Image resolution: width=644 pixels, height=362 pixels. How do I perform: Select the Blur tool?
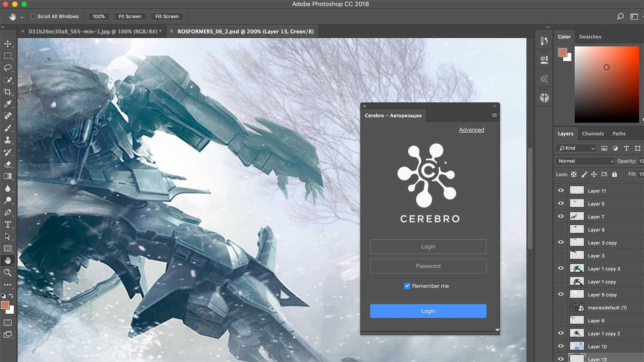pyautogui.click(x=7, y=188)
